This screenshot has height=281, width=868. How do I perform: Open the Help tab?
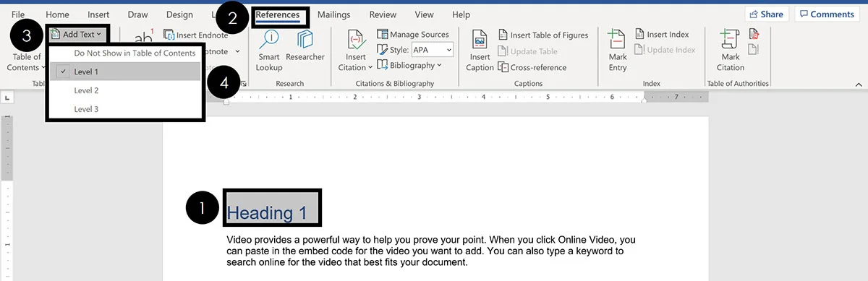461,14
